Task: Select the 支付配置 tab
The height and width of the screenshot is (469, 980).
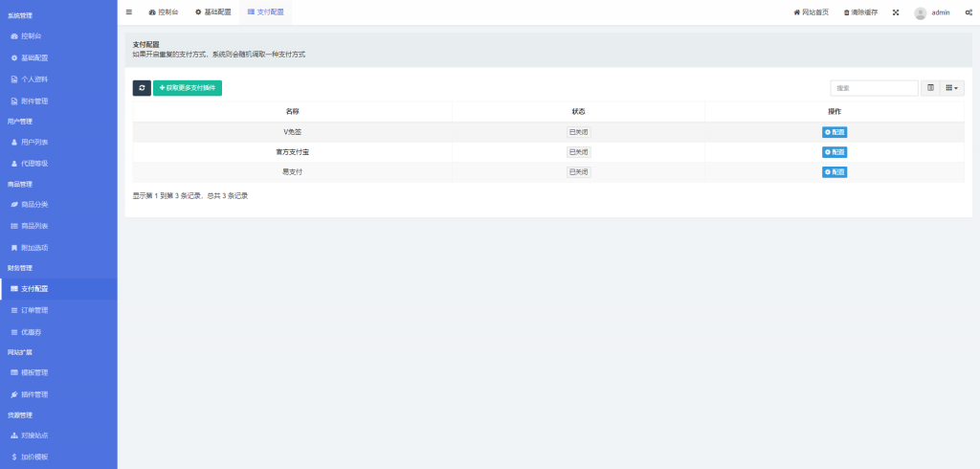Action: 266,11
